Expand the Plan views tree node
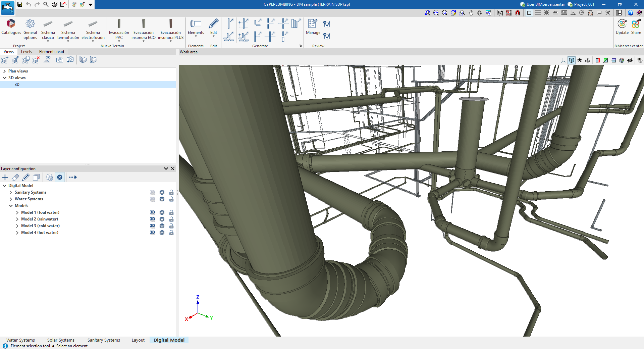This screenshot has width=644, height=349. click(5, 71)
